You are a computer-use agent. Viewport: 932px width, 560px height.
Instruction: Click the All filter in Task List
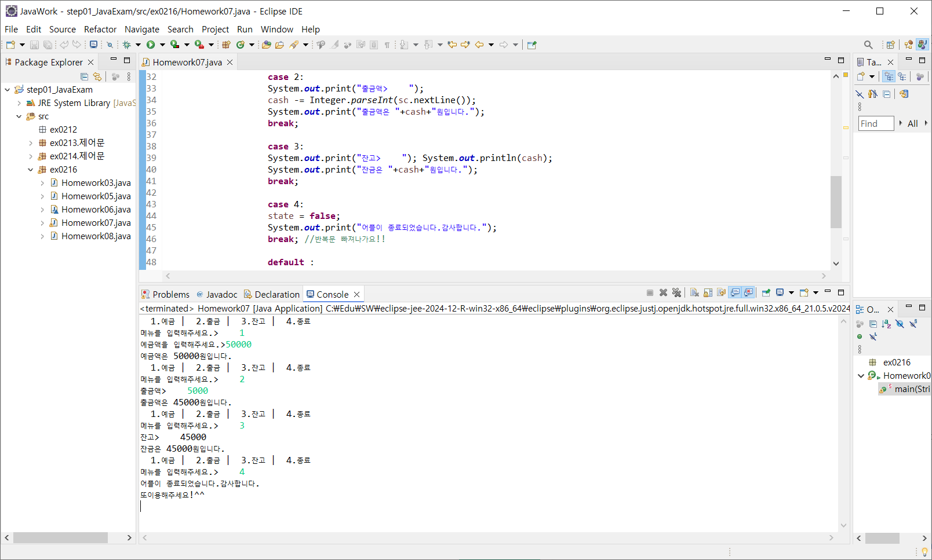[913, 123]
